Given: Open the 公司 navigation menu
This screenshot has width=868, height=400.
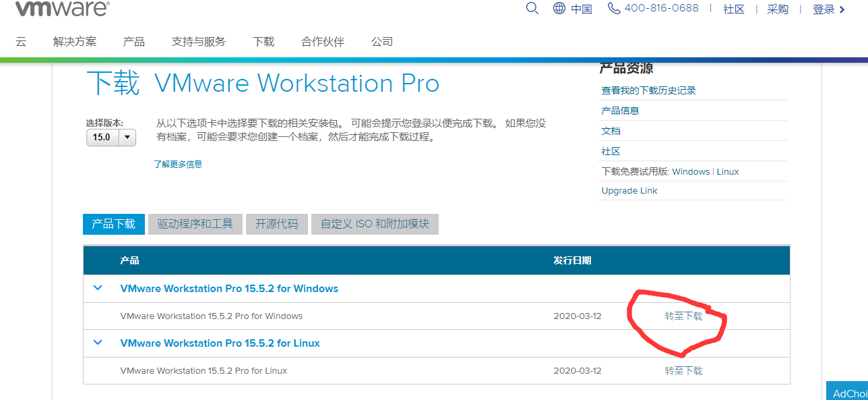Looking at the screenshot, I should click(382, 42).
